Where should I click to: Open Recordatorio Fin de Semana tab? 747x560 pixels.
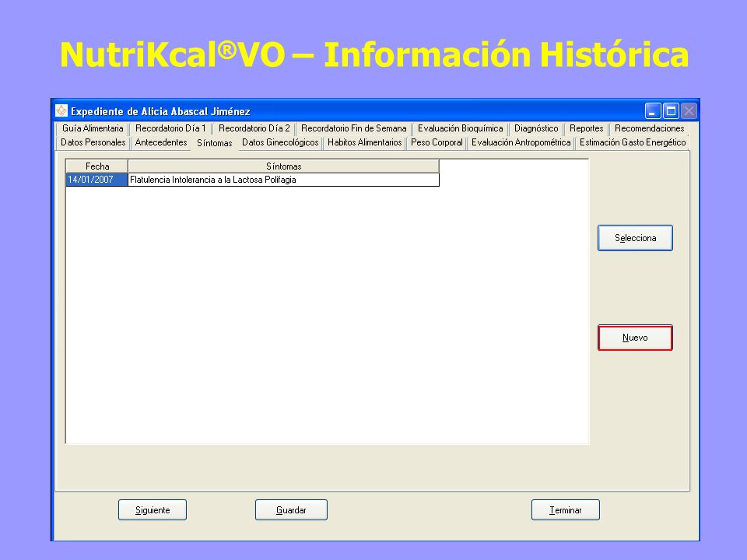[x=353, y=128]
